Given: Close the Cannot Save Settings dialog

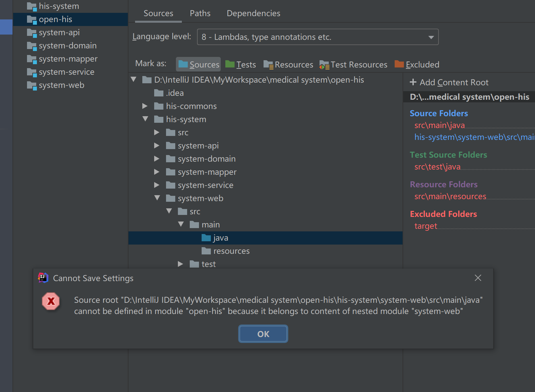Looking at the screenshot, I should pyautogui.click(x=478, y=278).
